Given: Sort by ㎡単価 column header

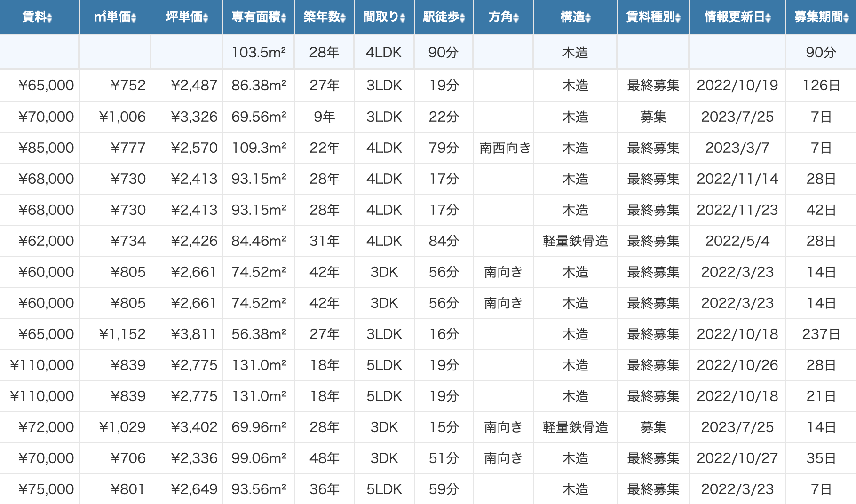Looking at the screenshot, I should [x=115, y=17].
